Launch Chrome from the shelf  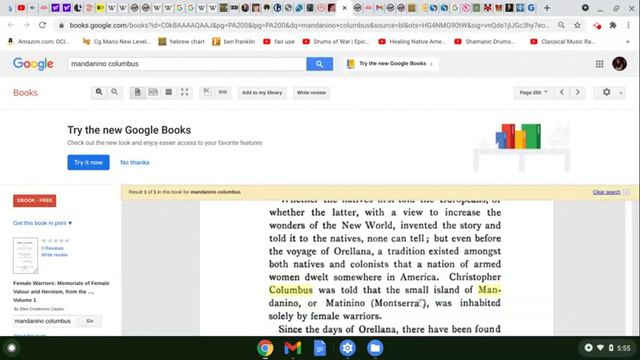pos(265,348)
